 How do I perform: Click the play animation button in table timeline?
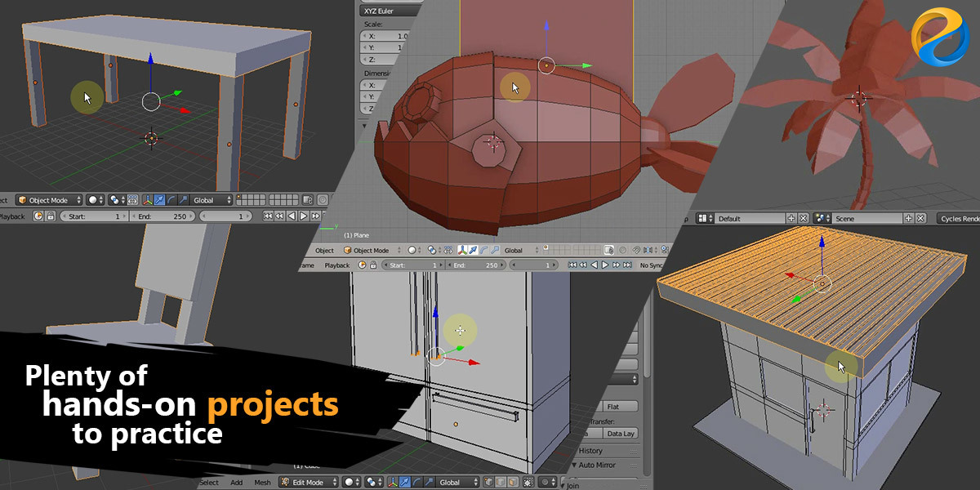pos(303,216)
